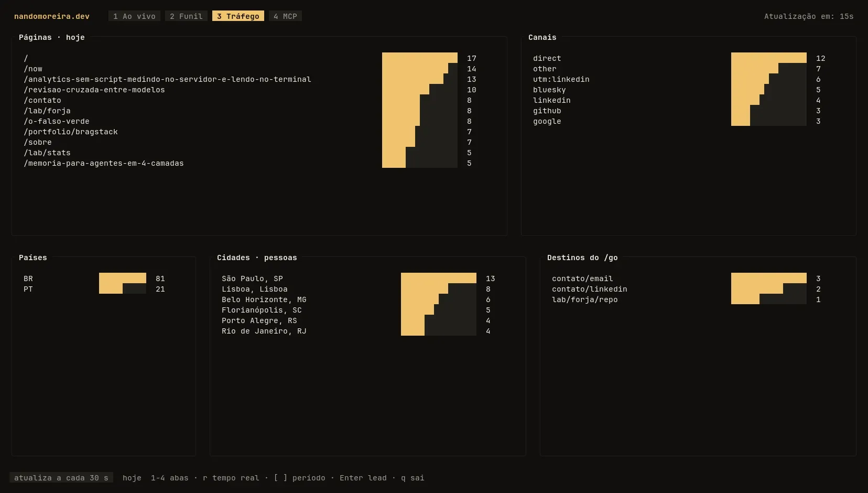868x493 pixels.
Task: Click the r tempo real footer hint
Action: coord(231,478)
